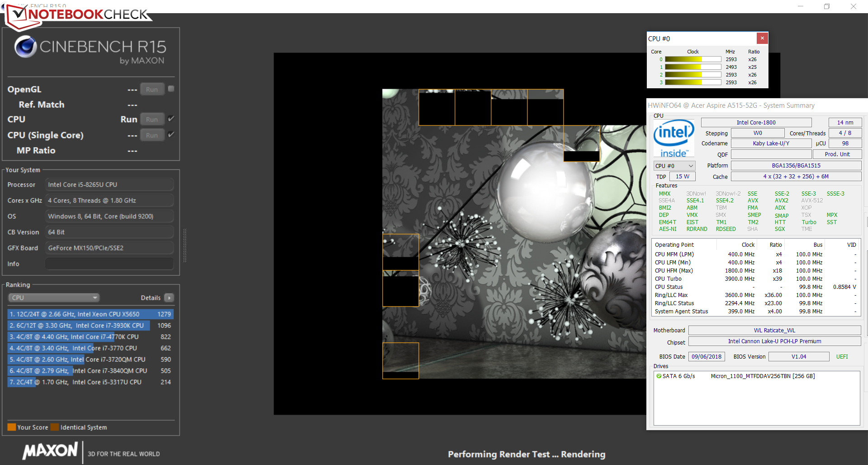Viewport: 868px width, 465px height.
Task: Open the Ranking CPU dropdown
Action: tap(54, 298)
